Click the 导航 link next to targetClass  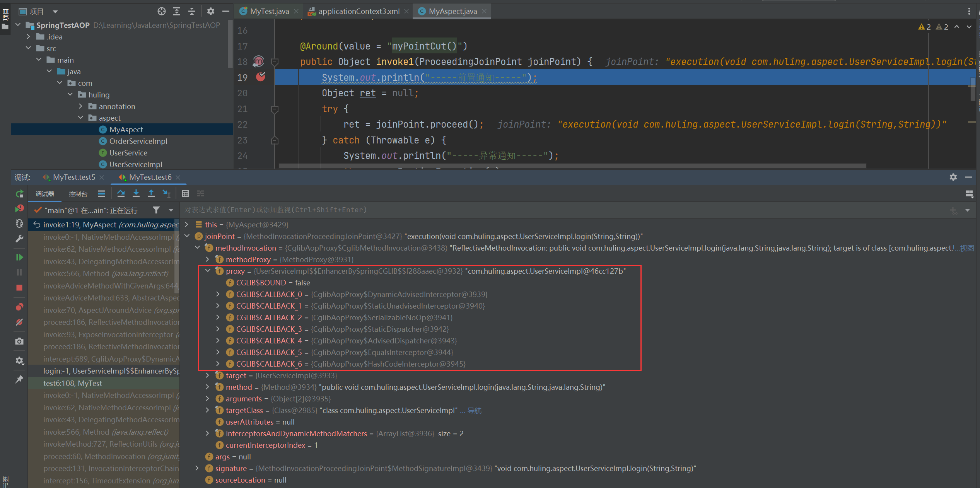pos(475,410)
